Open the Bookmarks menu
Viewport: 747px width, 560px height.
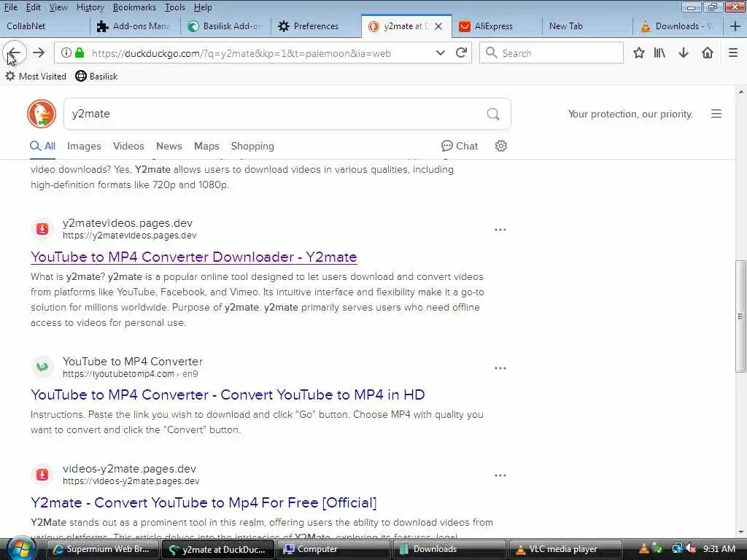[x=134, y=7]
